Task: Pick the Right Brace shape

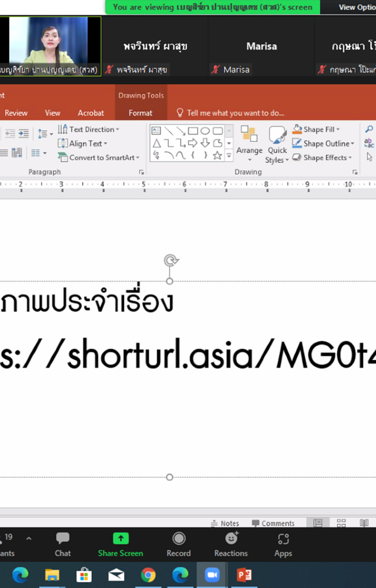Action: tap(205, 155)
